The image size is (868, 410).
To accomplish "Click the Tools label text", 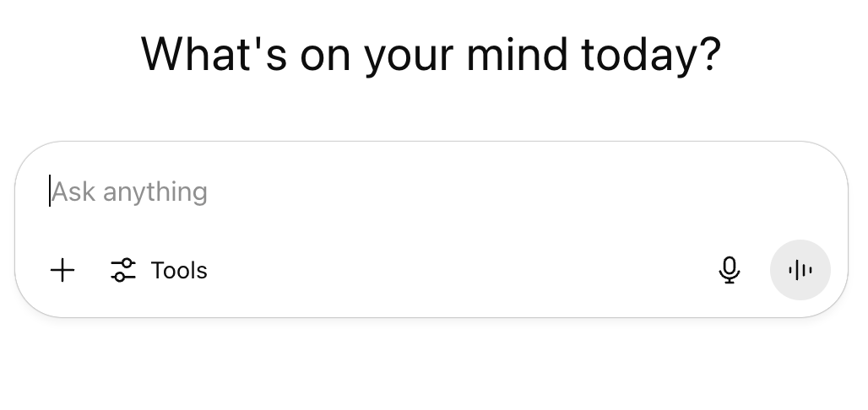I will (179, 271).
